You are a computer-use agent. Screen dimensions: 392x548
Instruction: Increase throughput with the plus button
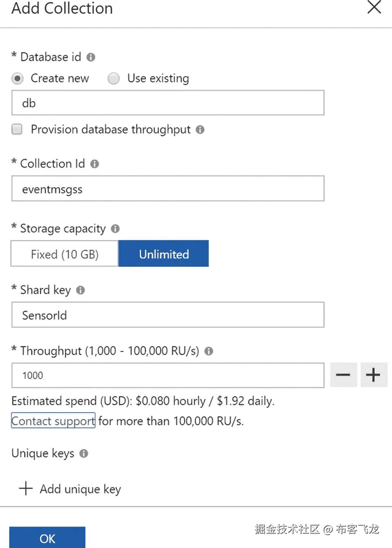pyautogui.click(x=373, y=375)
